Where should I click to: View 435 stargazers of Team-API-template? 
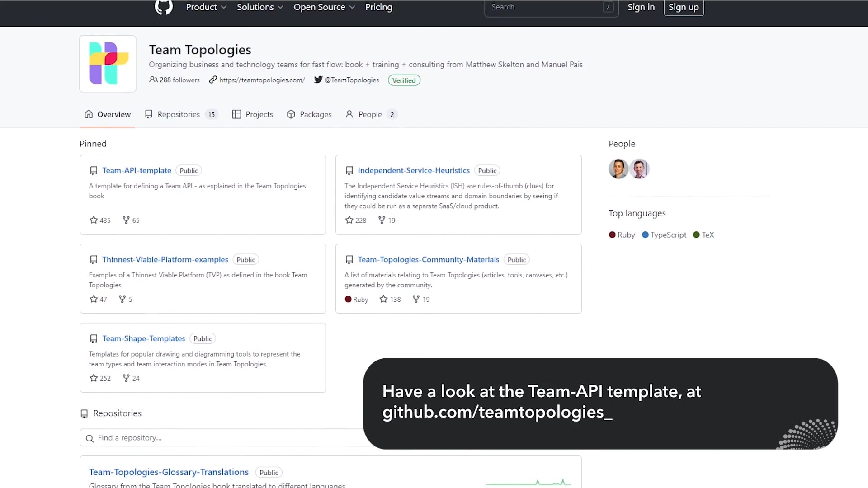[x=100, y=220]
